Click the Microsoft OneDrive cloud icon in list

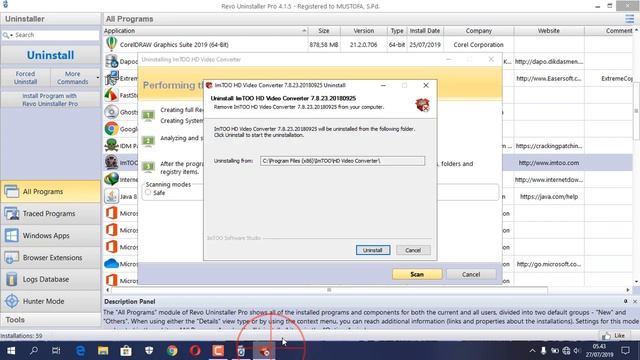point(111,264)
